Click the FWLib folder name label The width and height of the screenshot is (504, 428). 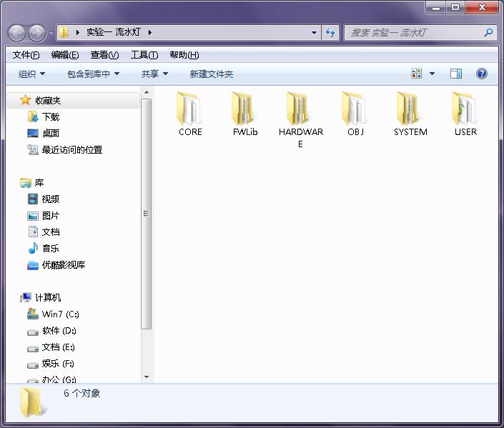245,131
